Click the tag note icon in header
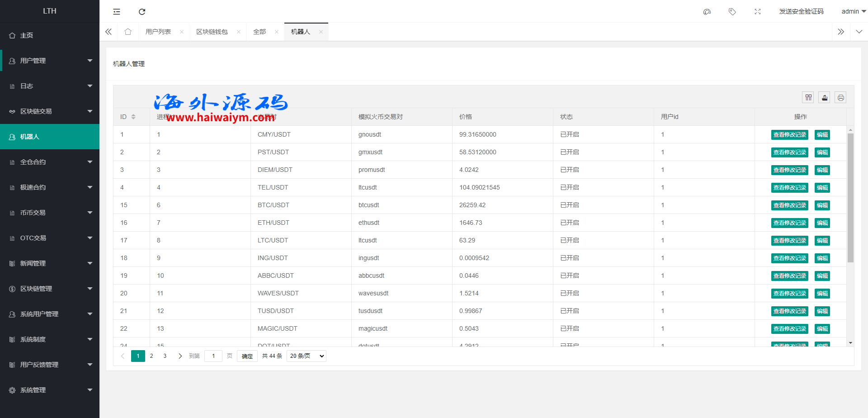 click(732, 12)
